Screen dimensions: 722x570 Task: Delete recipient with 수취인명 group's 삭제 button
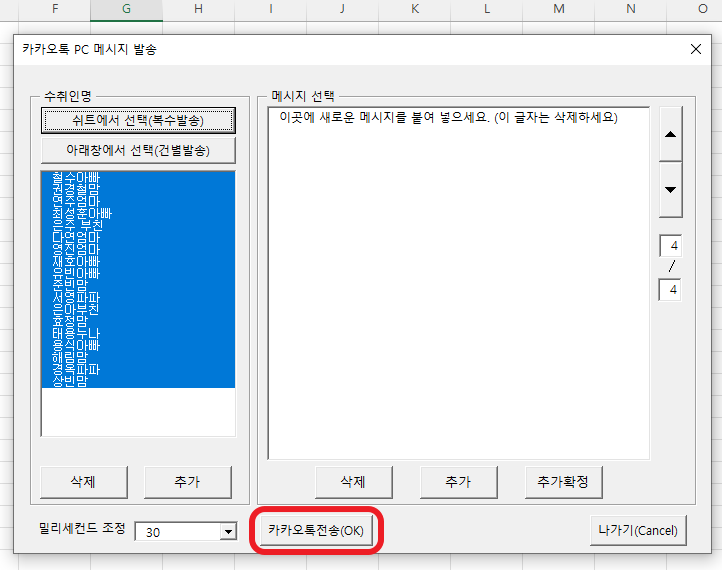[x=83, y=482]
